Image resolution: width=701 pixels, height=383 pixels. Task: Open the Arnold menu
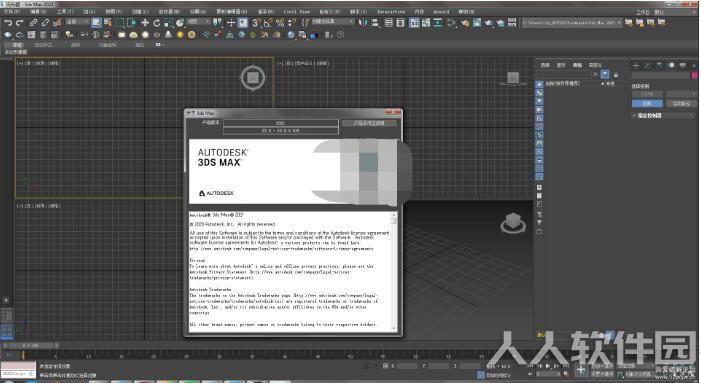pyautogui.click(x=441, y=12)
